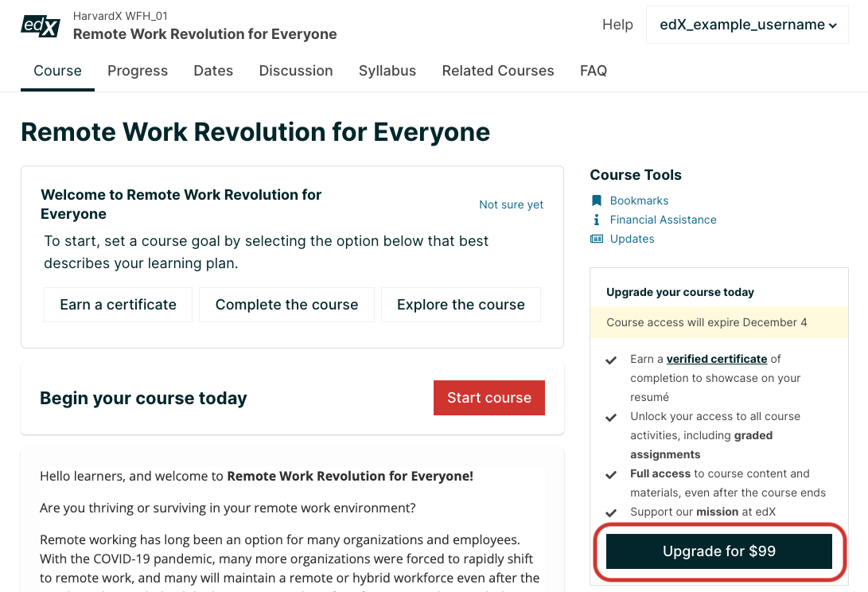Image resolution: width=868 pixels, height=592 pixels.
Task: Open the Updates link in Course Tools
Action: pyautogui.click(x=633, y=239)
